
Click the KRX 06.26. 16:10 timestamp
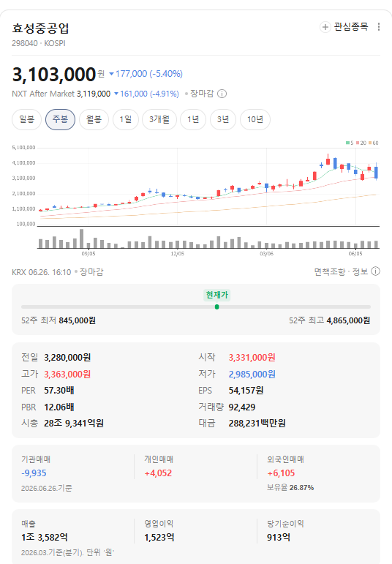[42, 272]
